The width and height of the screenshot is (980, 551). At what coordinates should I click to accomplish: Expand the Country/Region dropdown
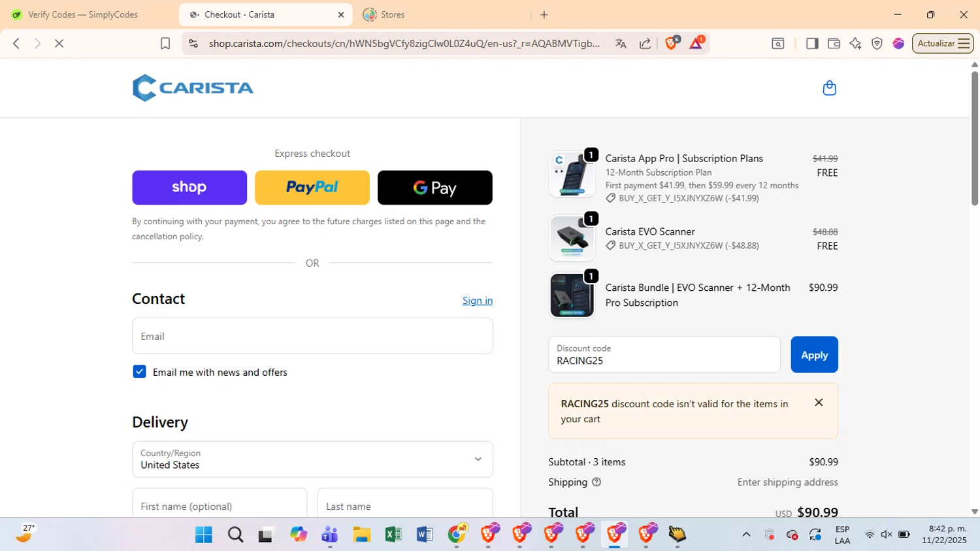click(x=312, y=459)
